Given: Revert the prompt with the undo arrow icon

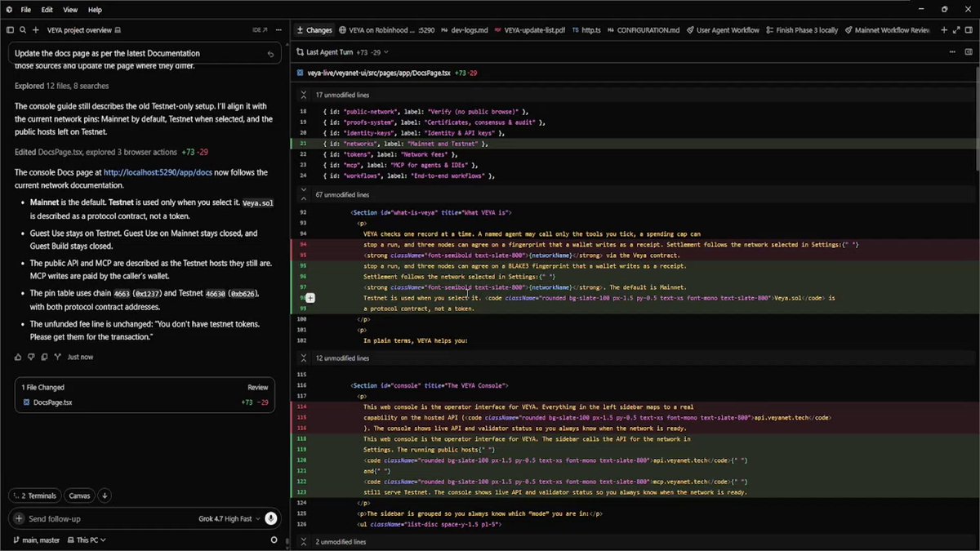Looking at the screenshot, I should [x=270, y=55].
